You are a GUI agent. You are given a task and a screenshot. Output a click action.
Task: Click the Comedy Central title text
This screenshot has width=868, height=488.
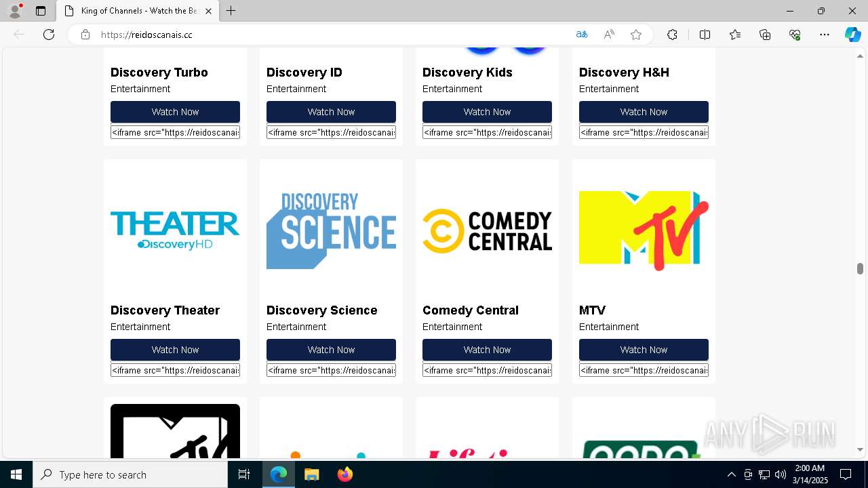click(470, 310)
